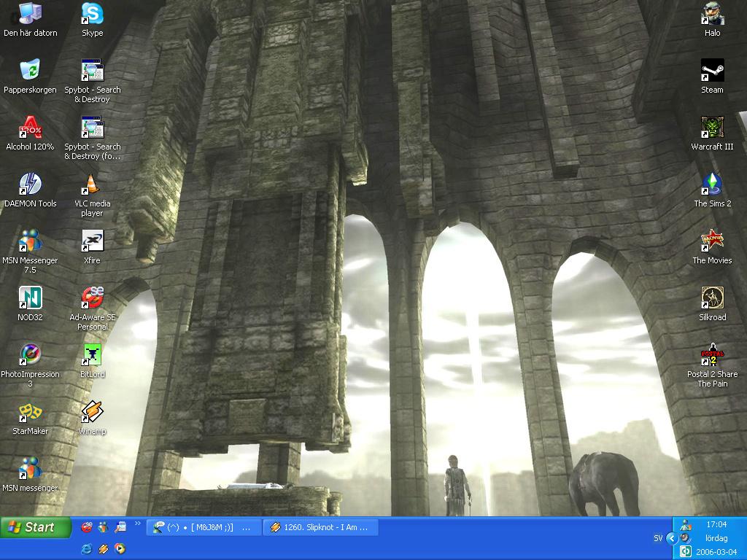Select the Xfire desktop icon

[x=92, y=247]
